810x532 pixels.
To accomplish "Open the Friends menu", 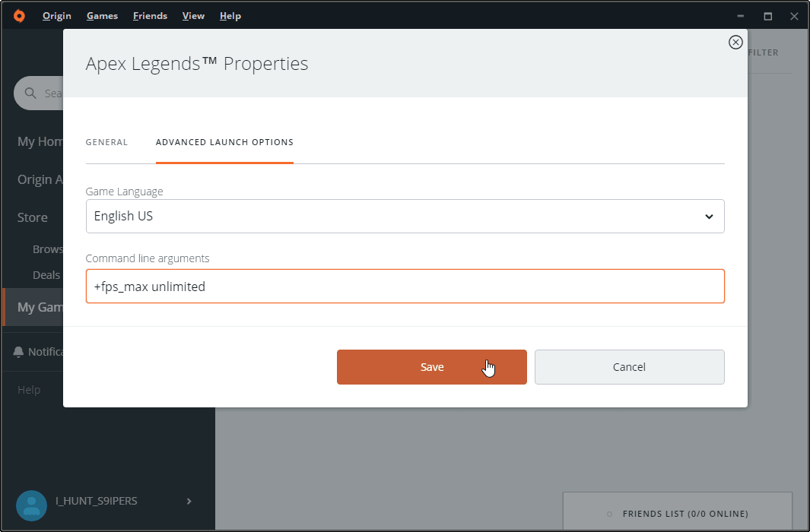I will click(x=151, y=16).
